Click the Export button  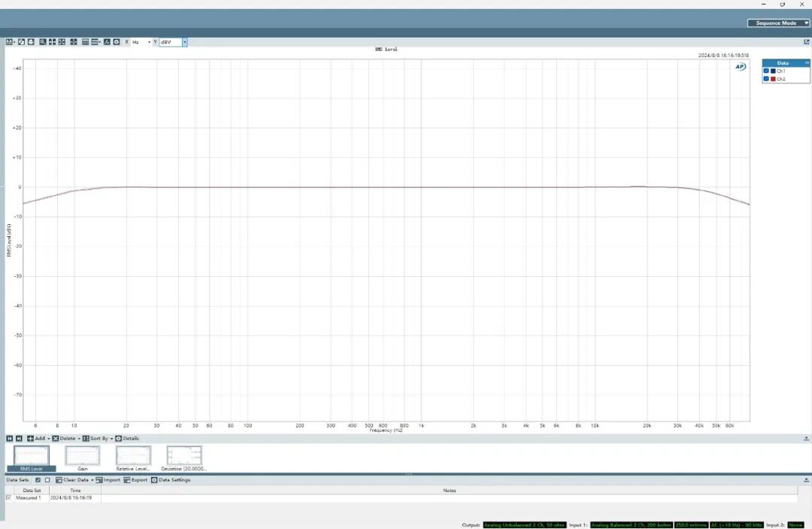pos(135,480)
